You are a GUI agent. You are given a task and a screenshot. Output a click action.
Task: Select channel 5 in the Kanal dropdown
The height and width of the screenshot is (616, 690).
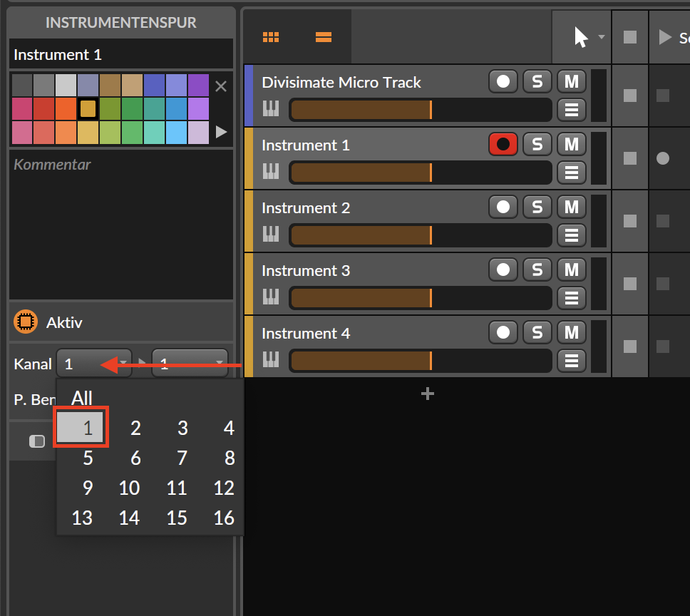tap(87, 458)
